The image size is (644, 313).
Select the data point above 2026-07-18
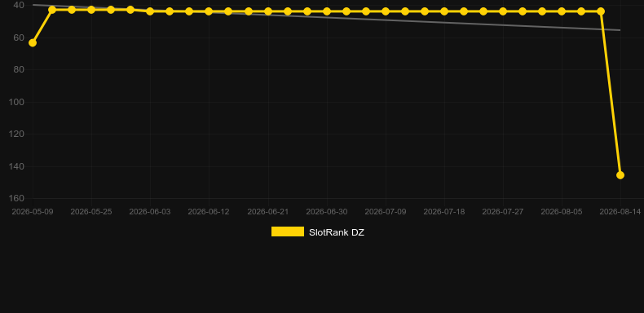click(444, 11)
